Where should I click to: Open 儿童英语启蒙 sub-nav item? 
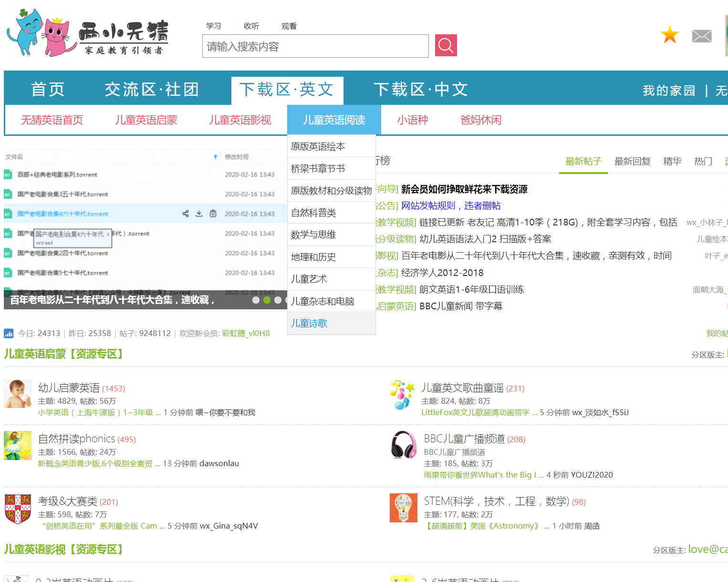click(x=146, y=120)
